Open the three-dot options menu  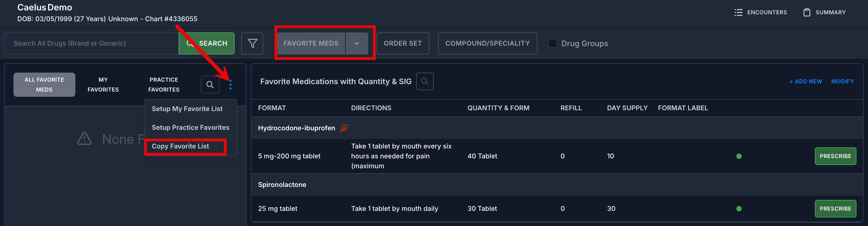(230, 84)
